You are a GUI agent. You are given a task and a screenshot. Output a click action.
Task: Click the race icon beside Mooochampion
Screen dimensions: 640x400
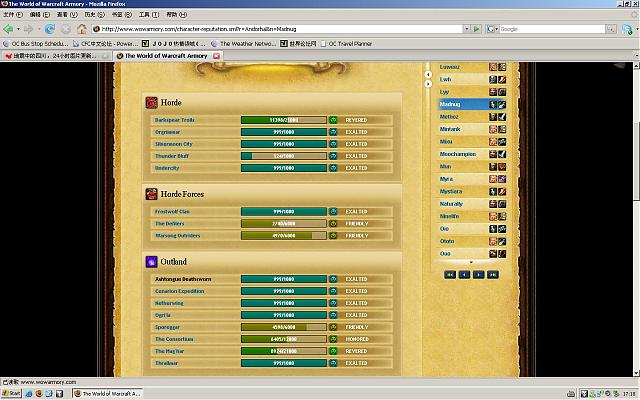click(493, 154)
